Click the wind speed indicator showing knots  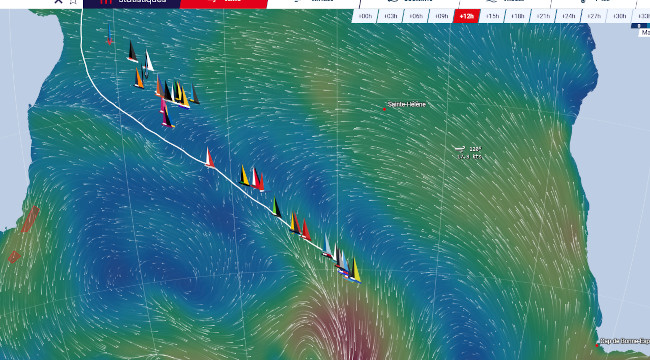click(x=469, y=153)
